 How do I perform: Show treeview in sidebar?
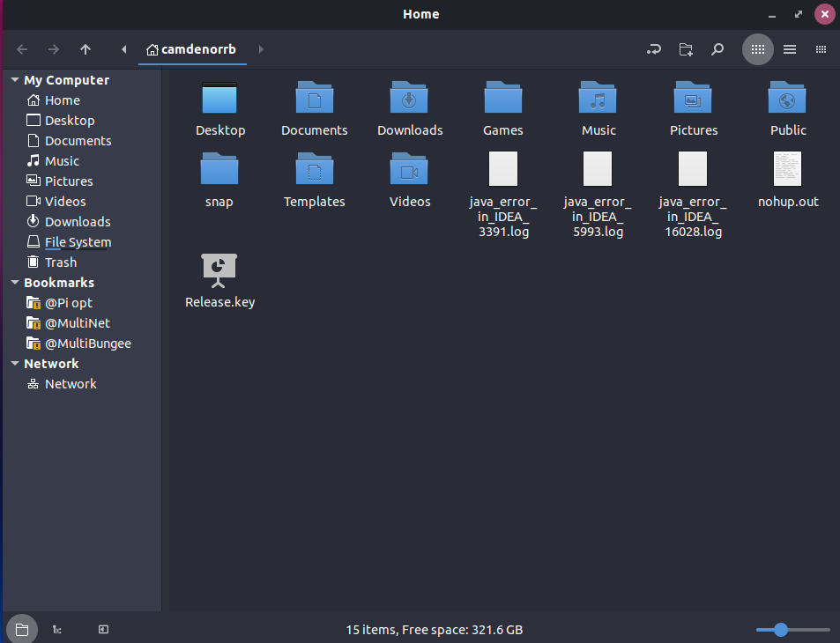(57, 629)
